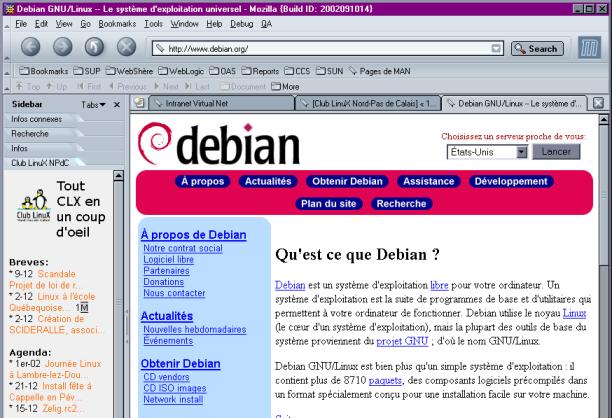The image size is (612, 418).
Task: Open the sidebar Tabs dropdown
Action: click(x=93, y=104)
